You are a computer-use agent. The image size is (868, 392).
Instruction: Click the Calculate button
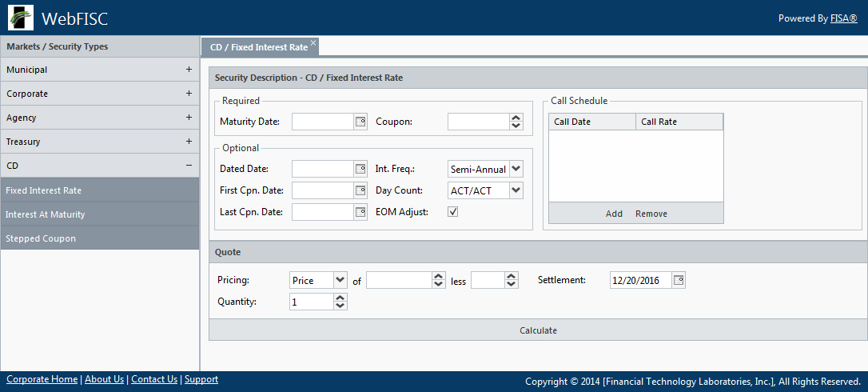538,330
